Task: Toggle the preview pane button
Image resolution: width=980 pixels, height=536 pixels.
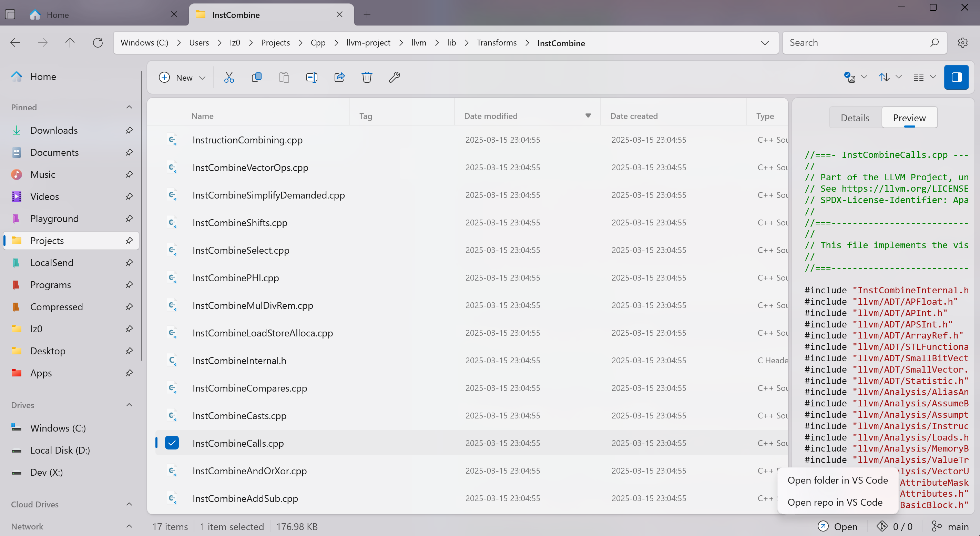Action: point(956,77)
